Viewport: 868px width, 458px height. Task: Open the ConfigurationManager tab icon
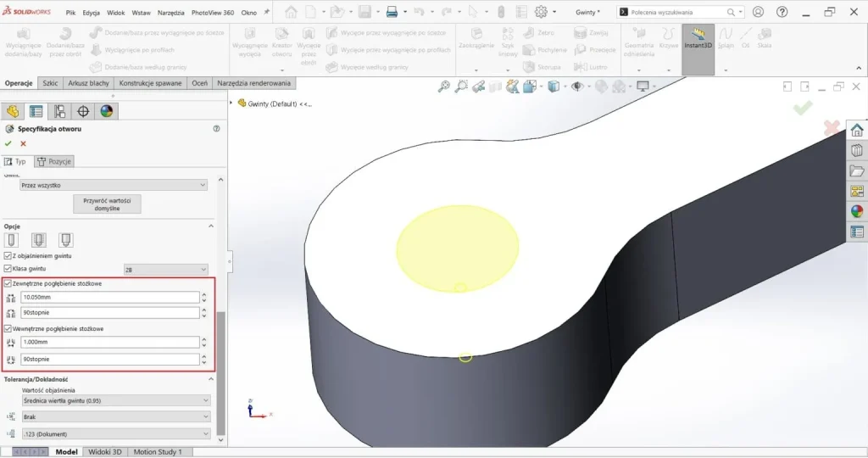(60, 111)
